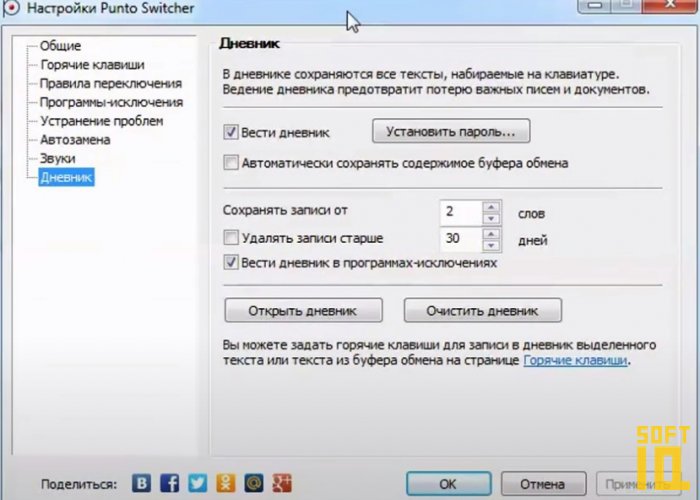Click the Дневник panel heading

(x=250, y=44)
